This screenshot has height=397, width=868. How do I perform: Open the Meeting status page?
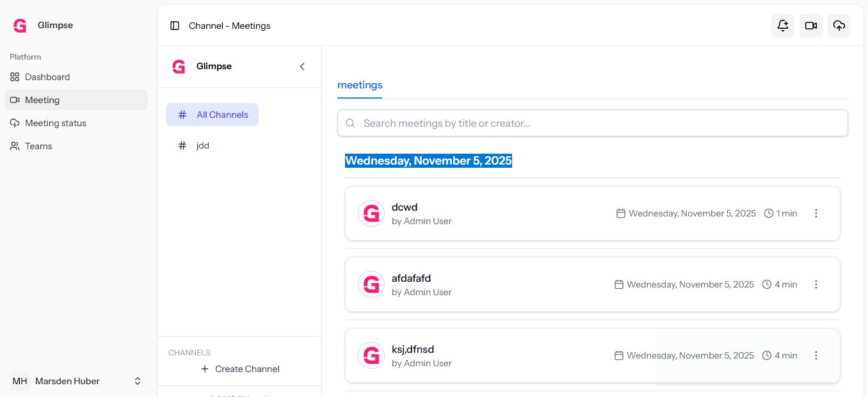click(x=55, y=123)
